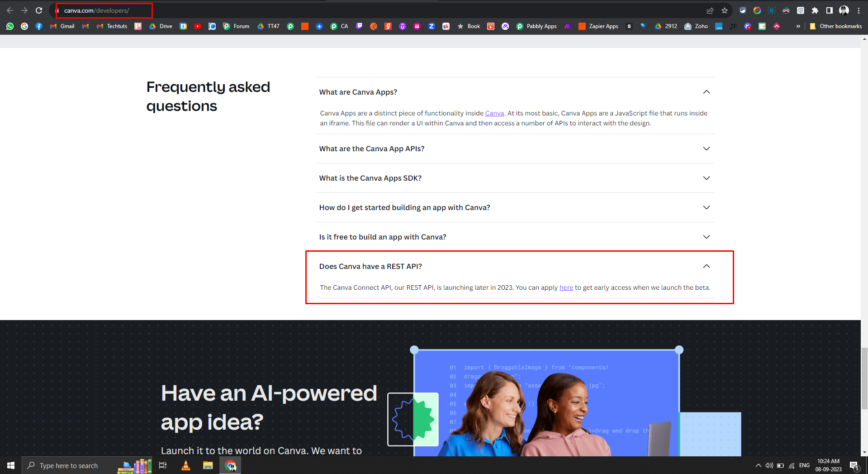
Task: Open the WhatsApp bookmark
Action: pos(10,26)
